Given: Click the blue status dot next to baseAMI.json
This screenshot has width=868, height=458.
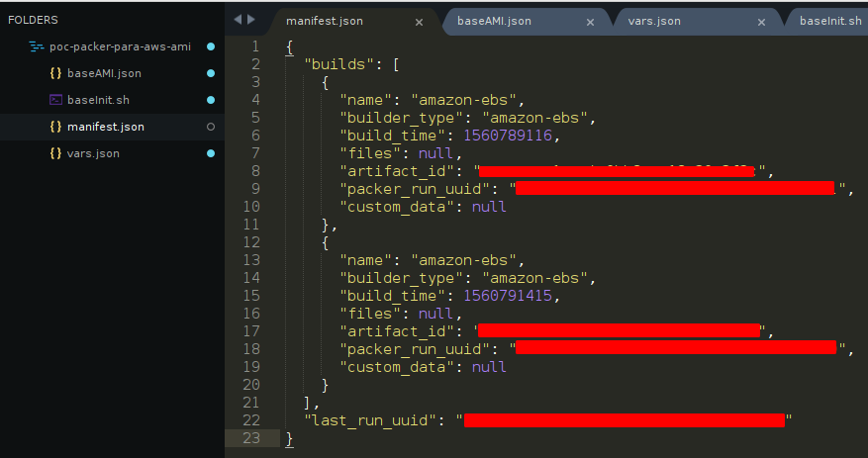Looking at the screenshot, I should (x=210, y=73).
